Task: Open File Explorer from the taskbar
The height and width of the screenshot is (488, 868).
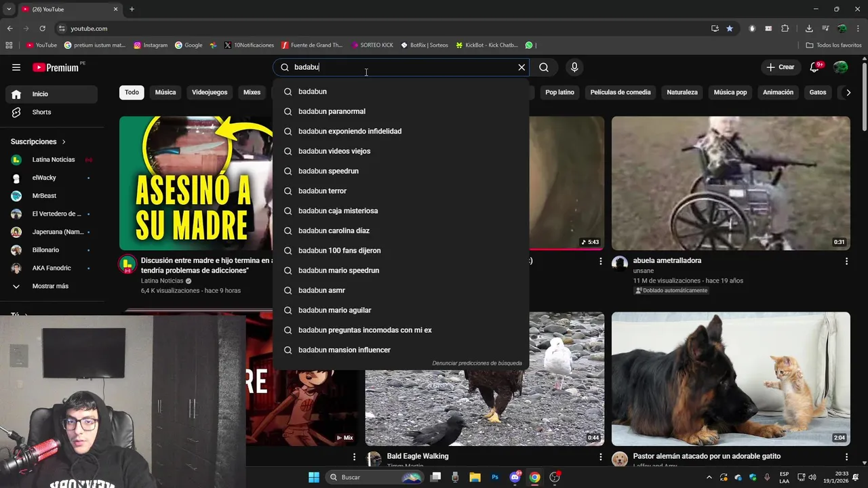Action: click(x=475, y=477)
